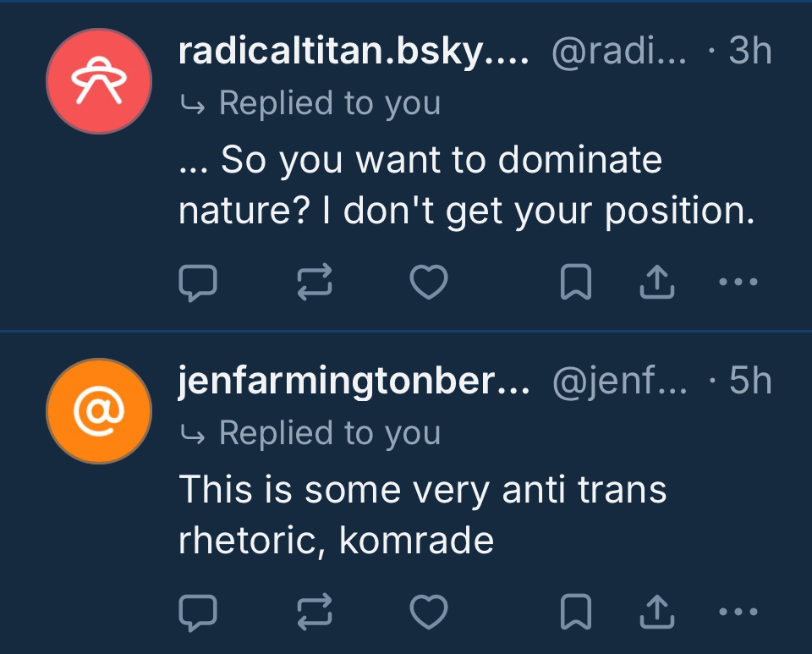Open more options for radicaltitan's post

[738, 283]
